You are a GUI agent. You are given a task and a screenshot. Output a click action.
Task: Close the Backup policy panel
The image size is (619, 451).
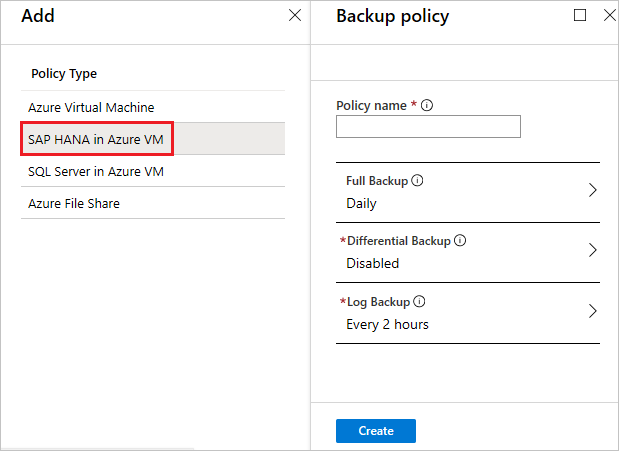point(609,16)
